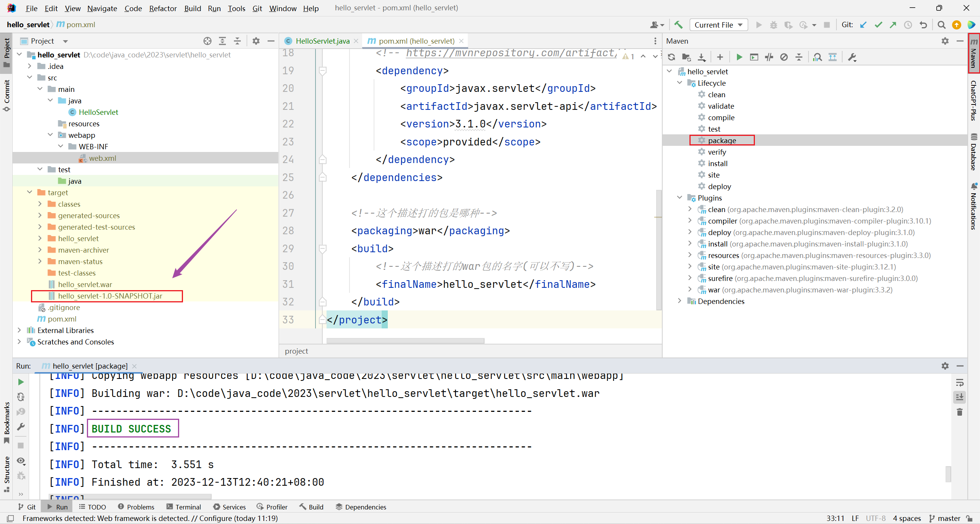Click Git Rollback undo arrow icon
The height and width of the screenshot is (524, 980).
(x=923, y=25)
